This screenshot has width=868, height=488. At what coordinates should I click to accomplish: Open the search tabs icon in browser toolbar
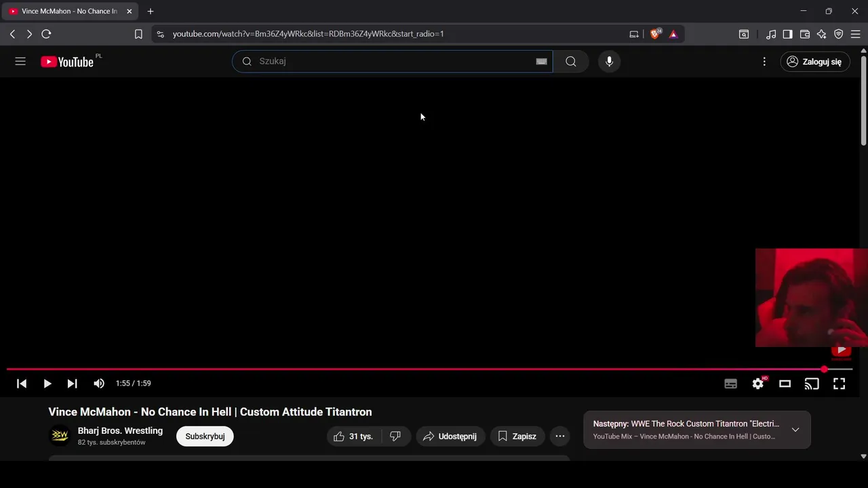(744, 34)
